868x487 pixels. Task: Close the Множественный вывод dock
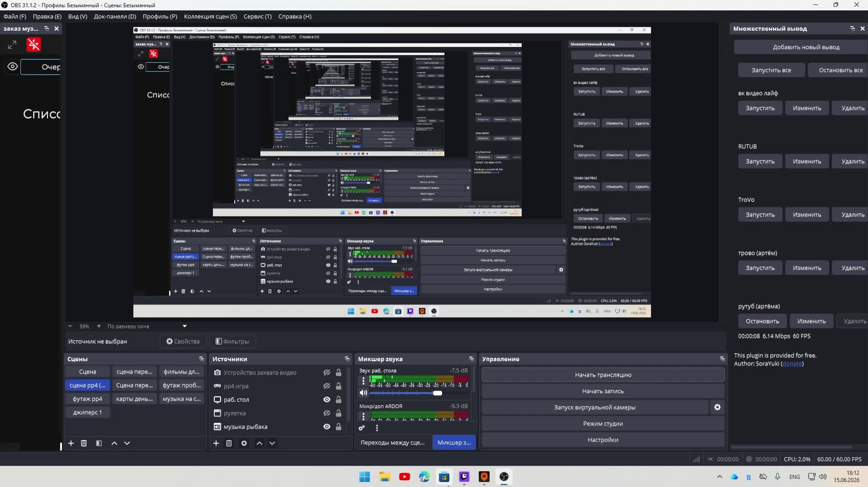(x=863, y=28)
